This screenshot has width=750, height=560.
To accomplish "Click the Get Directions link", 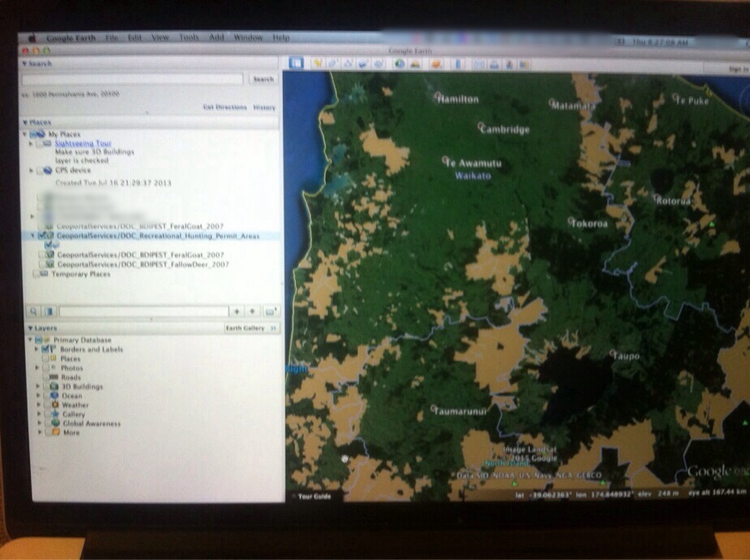I will pos(225,107).
